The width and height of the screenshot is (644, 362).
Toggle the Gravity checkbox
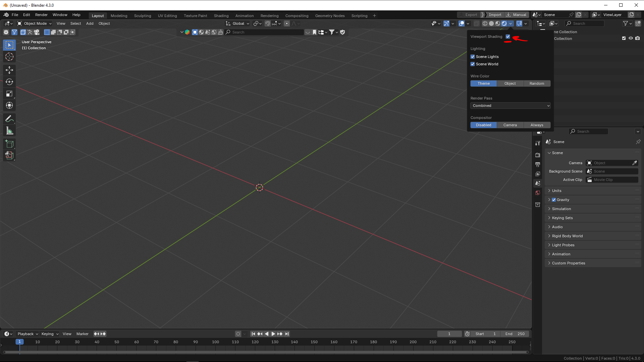554,200
